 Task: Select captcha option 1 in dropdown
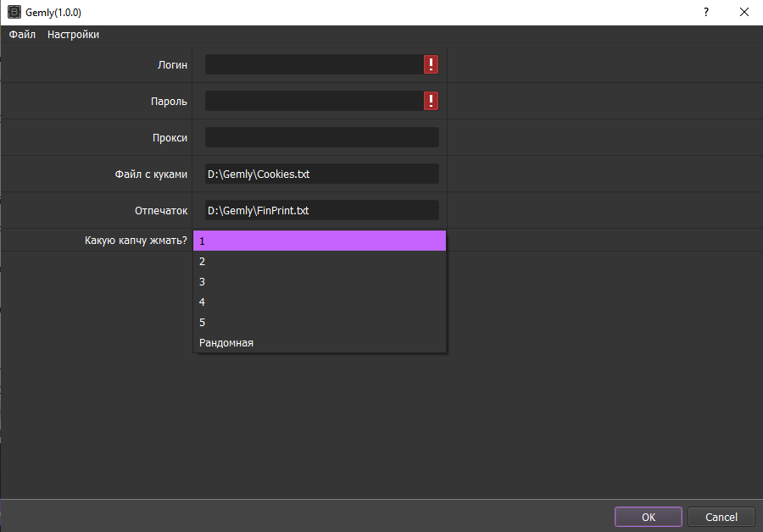coord(319,241)
